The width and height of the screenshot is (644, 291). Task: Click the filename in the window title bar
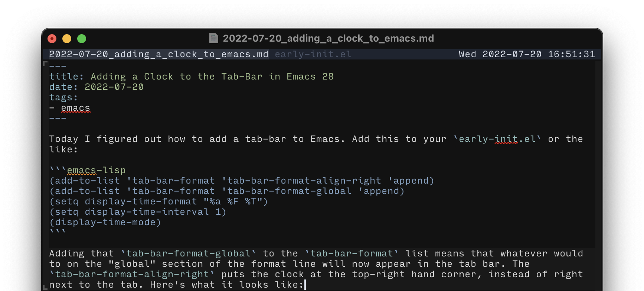coord(328,38)
